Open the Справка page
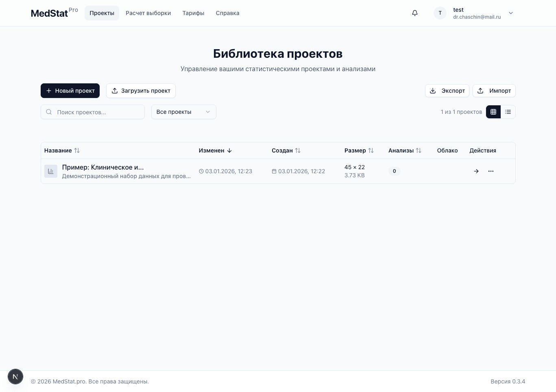 tap(227, 13)
